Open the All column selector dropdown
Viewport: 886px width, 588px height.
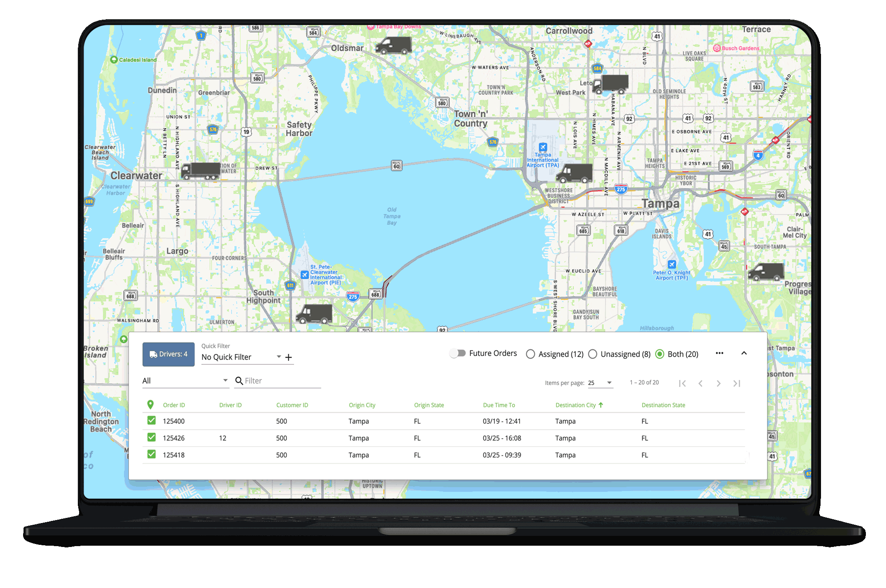click(225, 380)
